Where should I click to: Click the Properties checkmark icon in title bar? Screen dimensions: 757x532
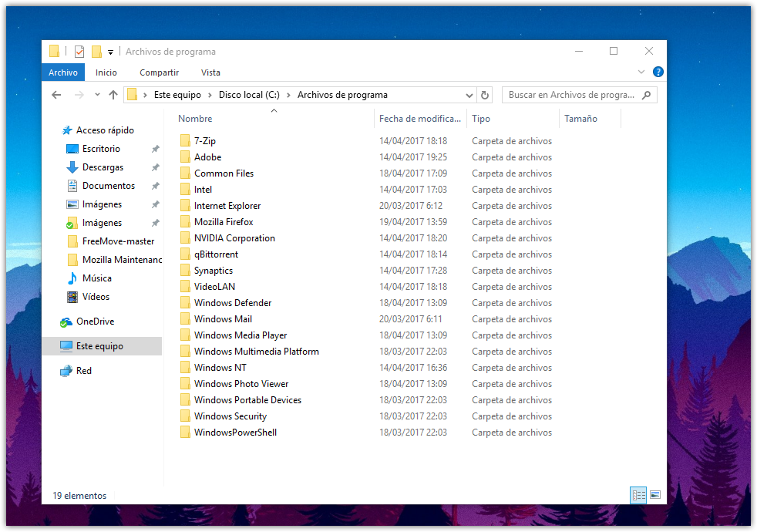point(79,51)
